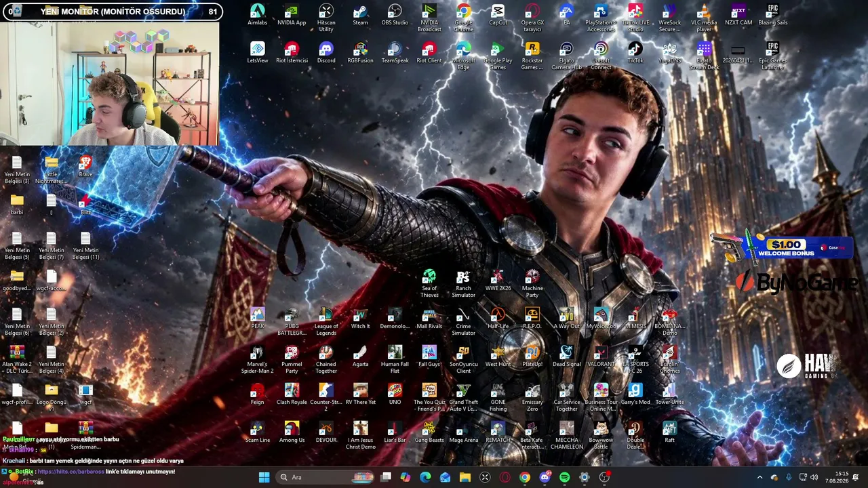Select the Human Fall Flat icon
The height and width of the screenshot is (488, 868).
pos(395,360)
